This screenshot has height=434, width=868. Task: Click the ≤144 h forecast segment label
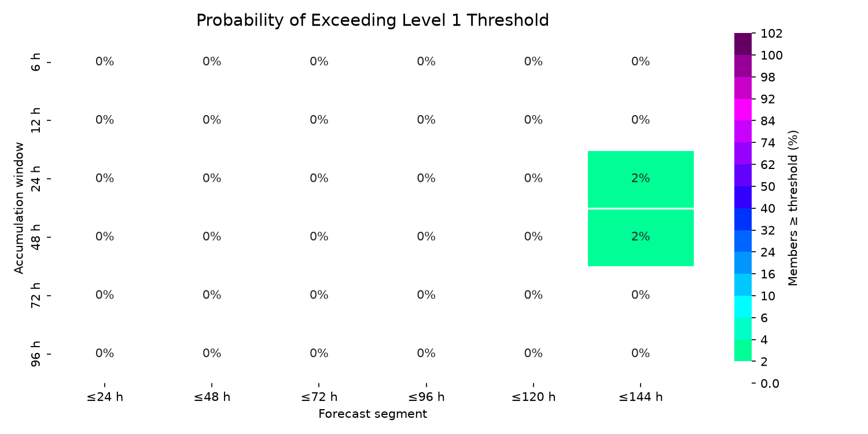coord(641,397)
